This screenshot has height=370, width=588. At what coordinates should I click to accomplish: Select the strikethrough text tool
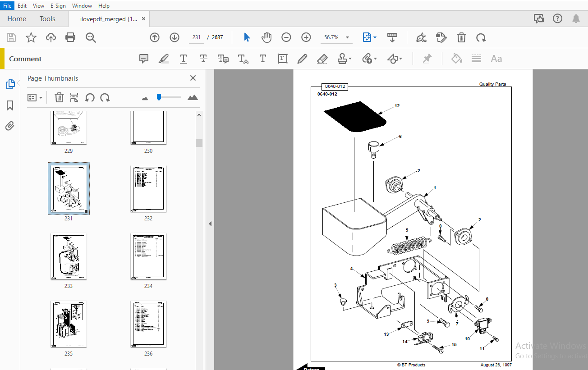[203, 59]
